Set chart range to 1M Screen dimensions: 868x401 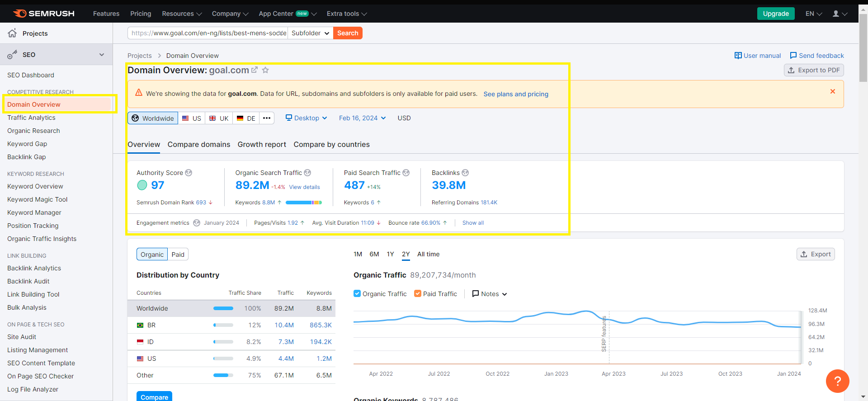(358, 254)
